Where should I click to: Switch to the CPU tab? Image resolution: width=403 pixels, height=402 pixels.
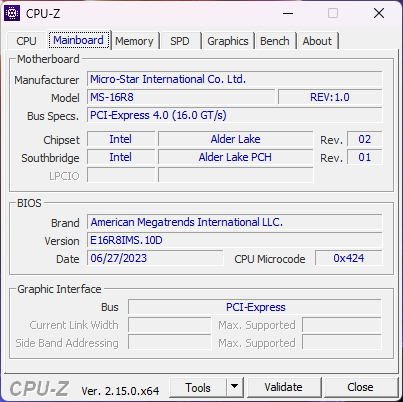[x=26, y=41]
